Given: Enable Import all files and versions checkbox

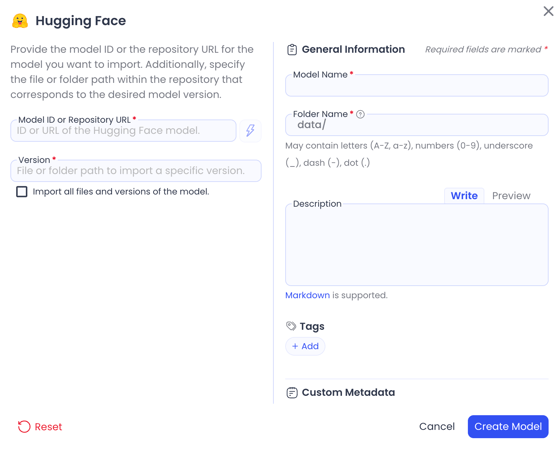Looking at the screenshot, I should 22,191.
